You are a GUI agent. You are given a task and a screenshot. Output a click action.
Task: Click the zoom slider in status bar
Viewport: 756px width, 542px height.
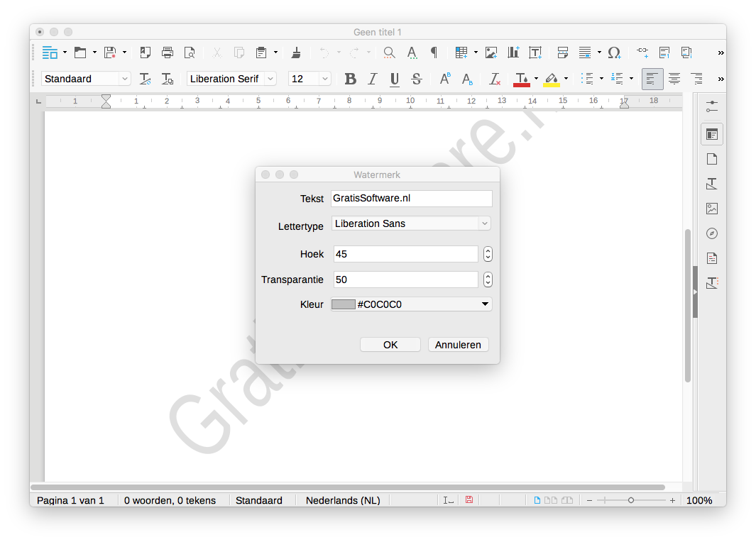coord(630,500)
